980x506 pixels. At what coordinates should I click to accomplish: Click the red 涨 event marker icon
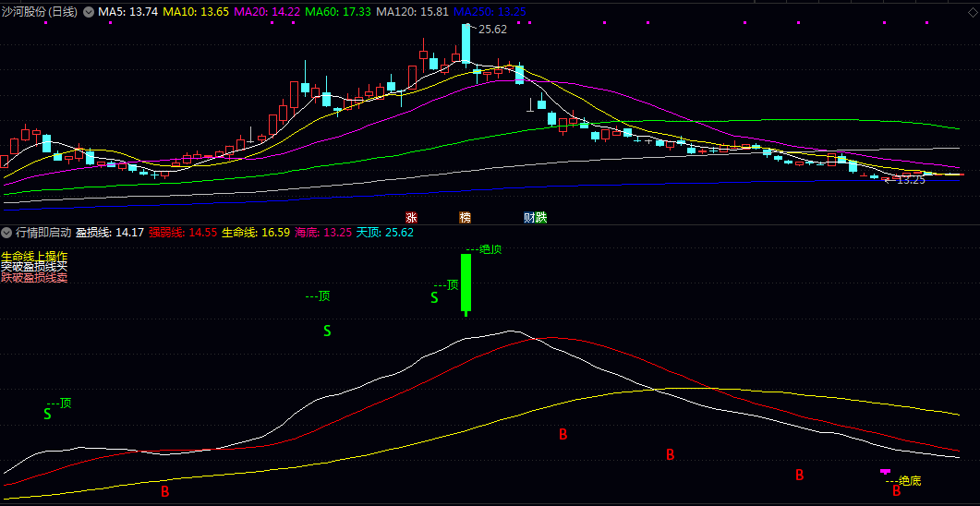click(x=411, y=218)
